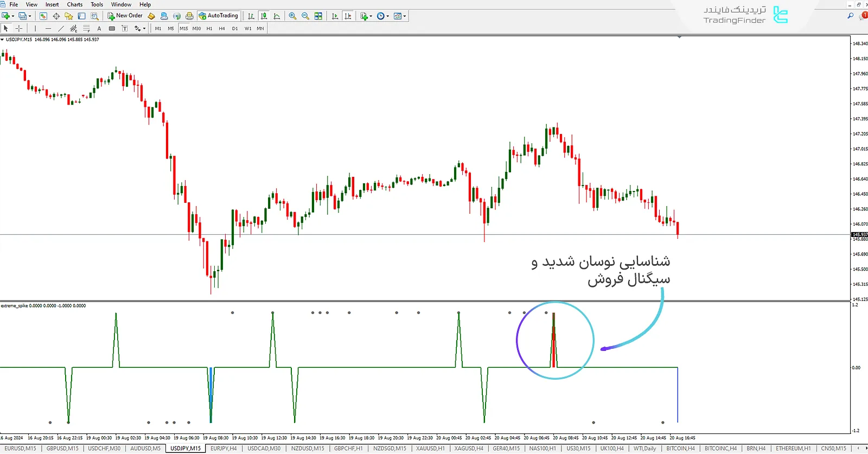Expand the New Chart dropdown arrow
This screenshot has width=868, height=454.
point(13,16)
